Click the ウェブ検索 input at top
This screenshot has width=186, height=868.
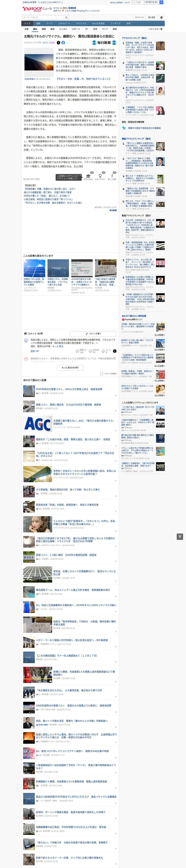[x=137, y=2]
